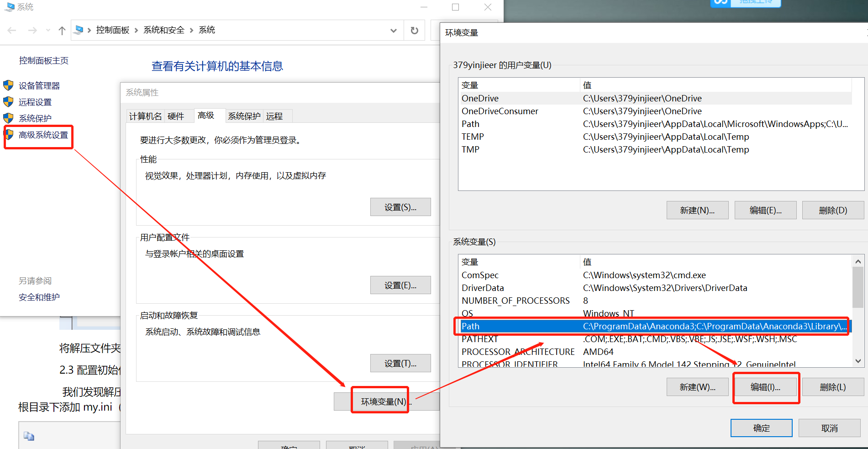The width and height of the screenshot is (868, 449).
Task: Open the recent locations dropdown arrow
Action: [x=48, y=31]
